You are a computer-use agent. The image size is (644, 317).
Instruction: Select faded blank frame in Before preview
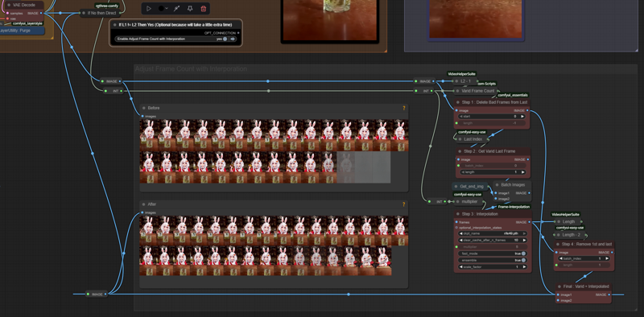[364, 167]
